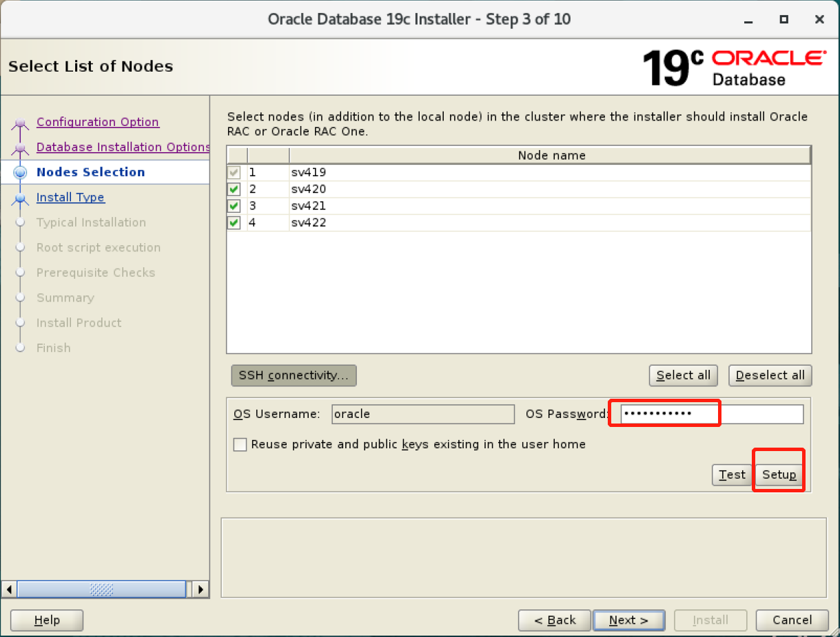
Task: Click the Install Product step label
Action: pos(79,322)
